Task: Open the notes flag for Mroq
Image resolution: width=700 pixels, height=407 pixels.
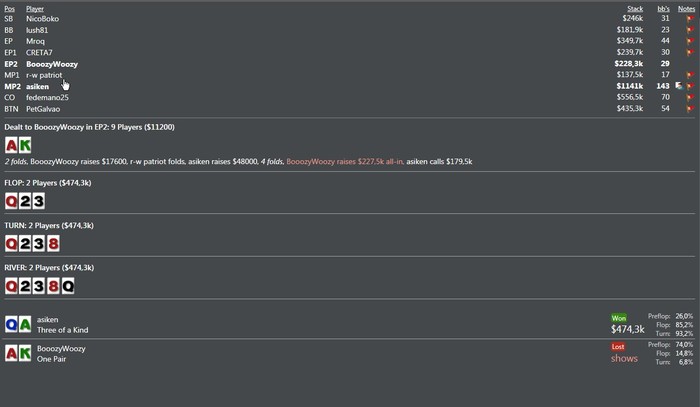Action: tap(690, 41)
